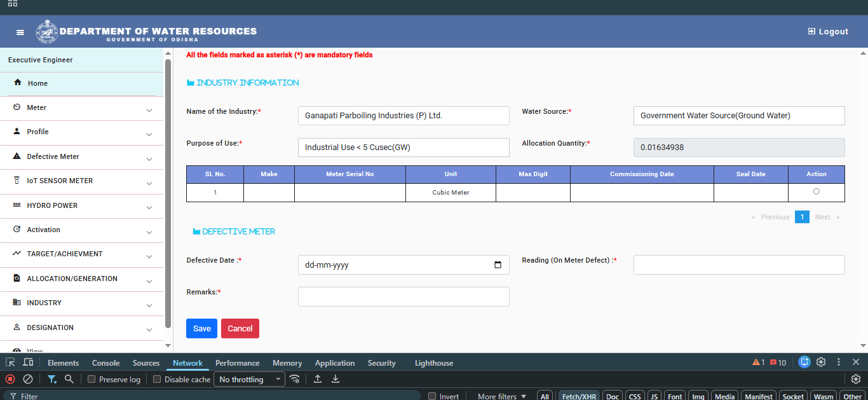Select the meter row radio button

[817, 191]
